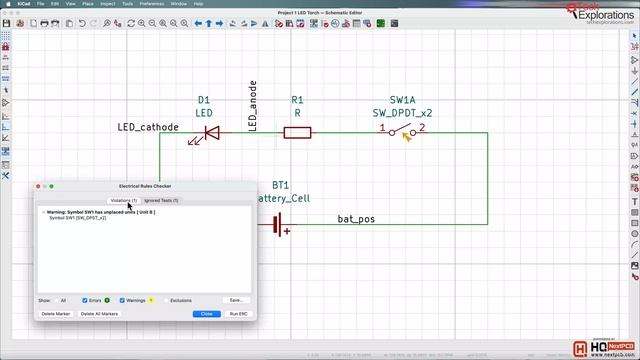Image resolution: width=640 pixels, height=360 pixels.
Task: Collapse the SW1 unplaced units warning
Action: click(x=43, y=212)
